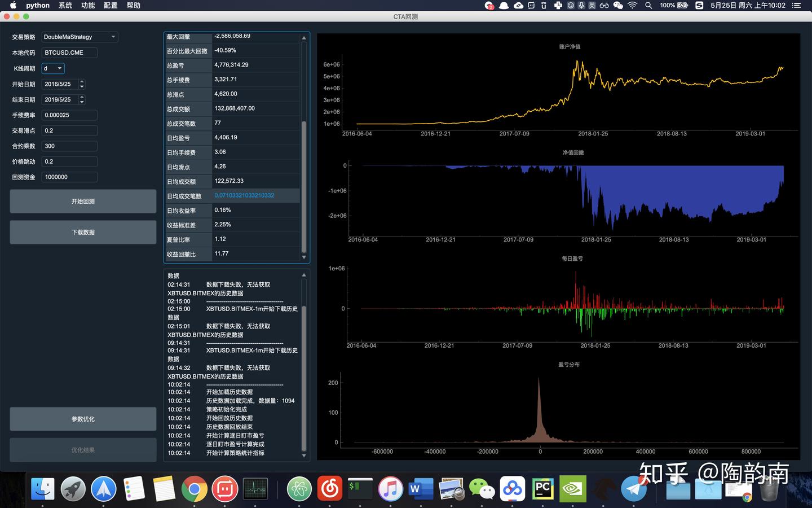The image size is (812, 508).
Task: Open the NVIDIA app in dock
Action: (x=573, y=489)
